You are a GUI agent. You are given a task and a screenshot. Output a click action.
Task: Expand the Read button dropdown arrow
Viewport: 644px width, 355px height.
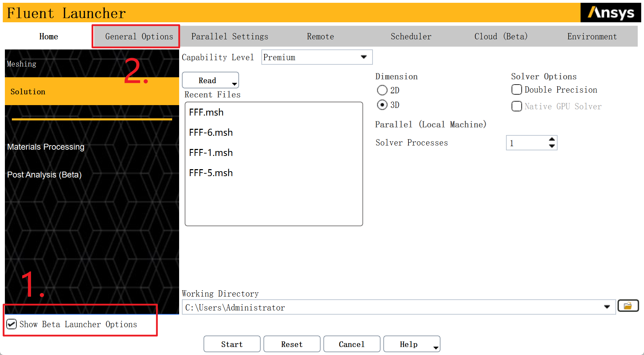click(234, 84)
